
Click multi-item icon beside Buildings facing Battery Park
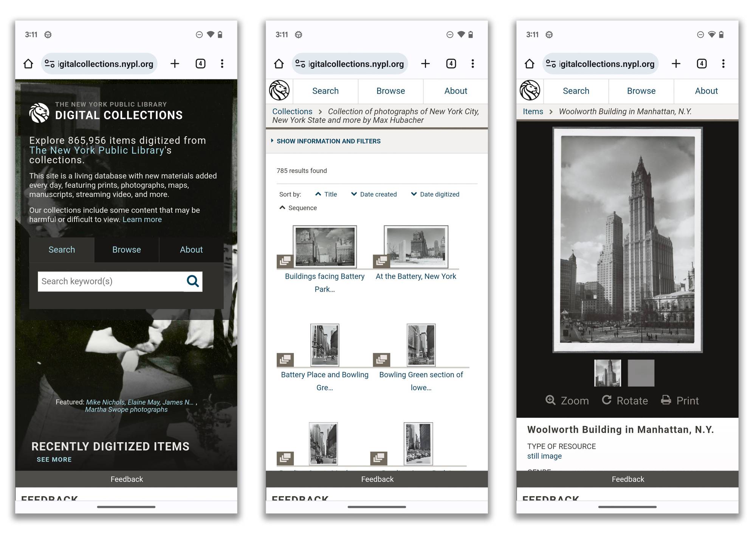tap(285, 261)
